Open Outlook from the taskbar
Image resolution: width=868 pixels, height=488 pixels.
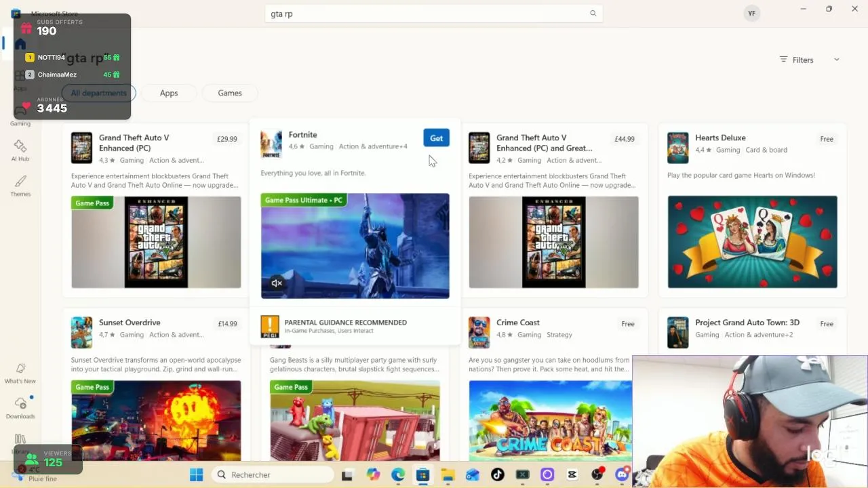pos(473,475)
